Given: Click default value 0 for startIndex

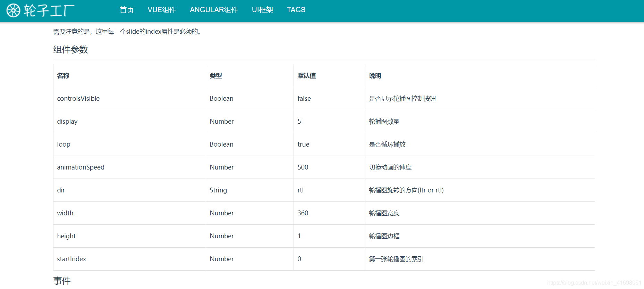Looking at the screenshot, I should click(x=299, y=259).
